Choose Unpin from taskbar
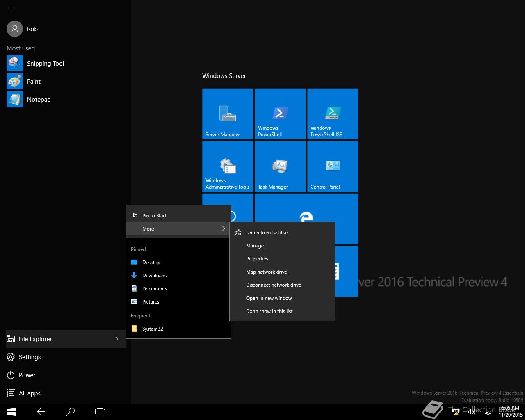Viewport: 525px width, 420px height. [282, 232]
